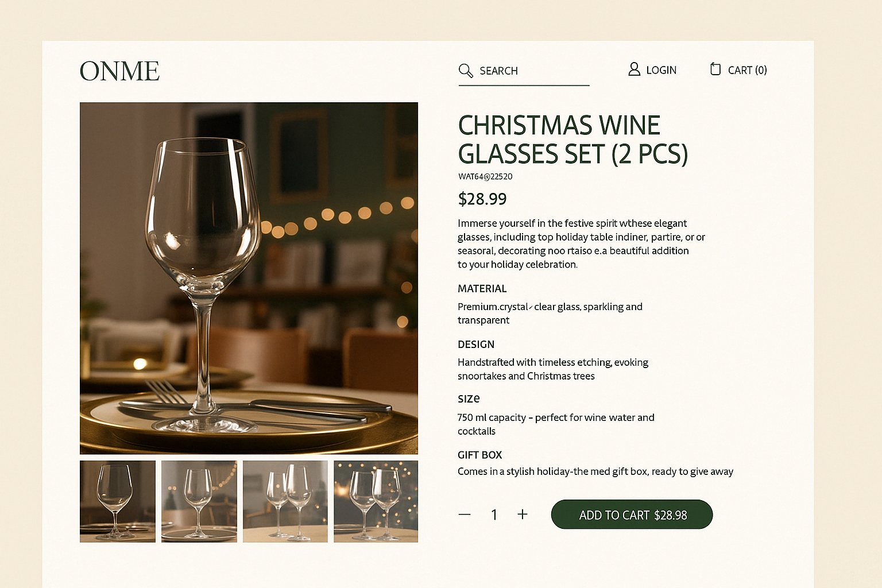Select the second glass thumbnail
Viewport: 882px width, 588px height.
[x=199, y=501]
